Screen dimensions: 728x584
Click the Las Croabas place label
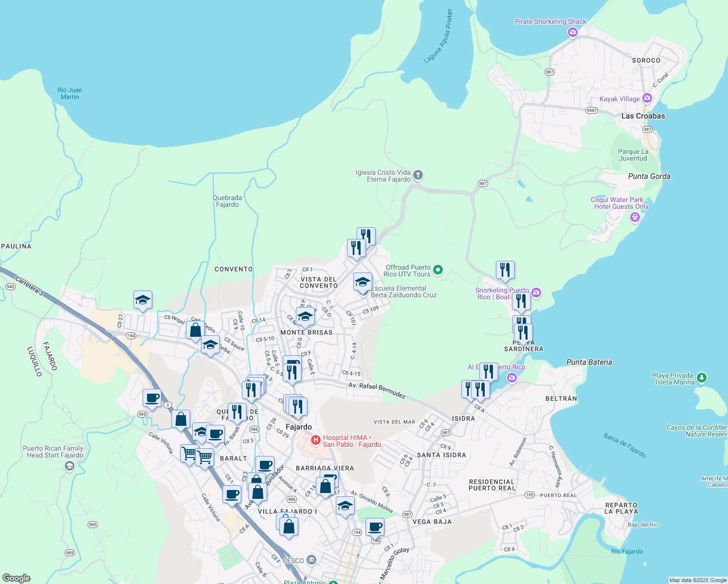coord(643,116)
